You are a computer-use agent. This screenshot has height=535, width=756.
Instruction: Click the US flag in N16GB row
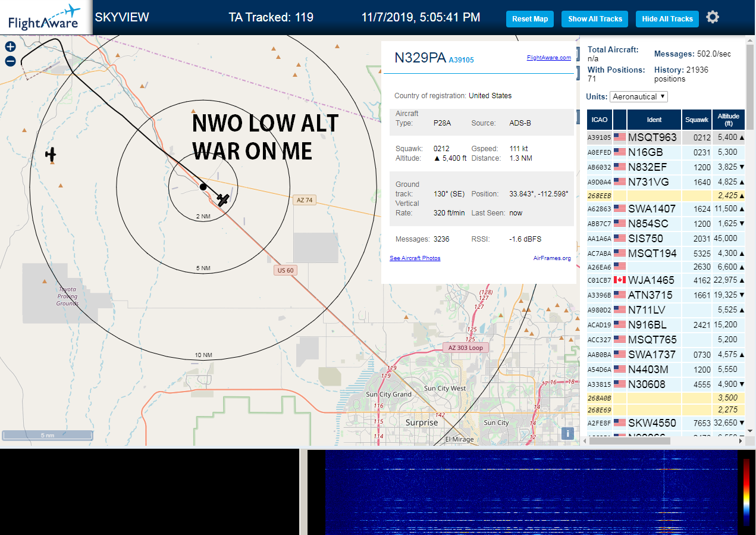pos(620,152)
